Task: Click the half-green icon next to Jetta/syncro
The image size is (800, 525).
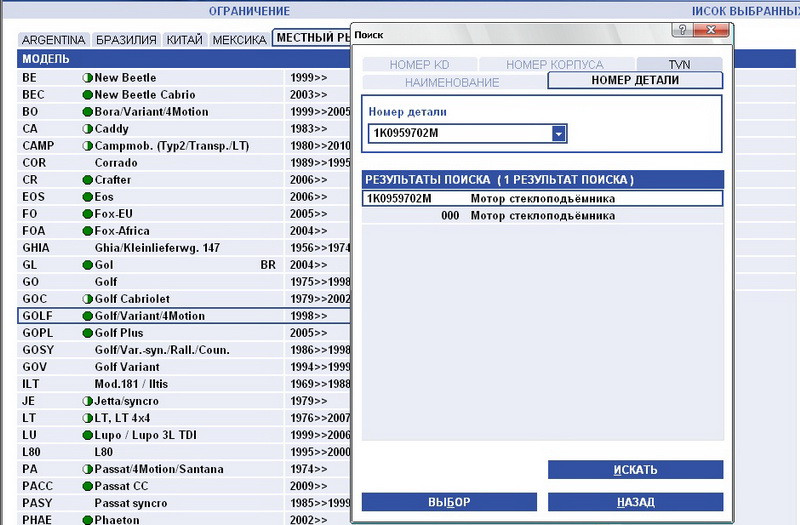Action: pyautogui.click(x=87, y=401)
